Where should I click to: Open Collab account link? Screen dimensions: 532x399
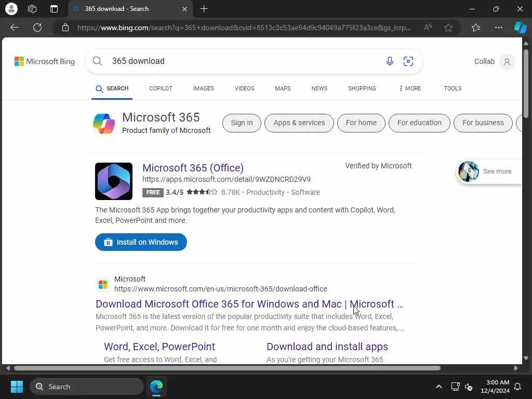click(x=484, y=61)
